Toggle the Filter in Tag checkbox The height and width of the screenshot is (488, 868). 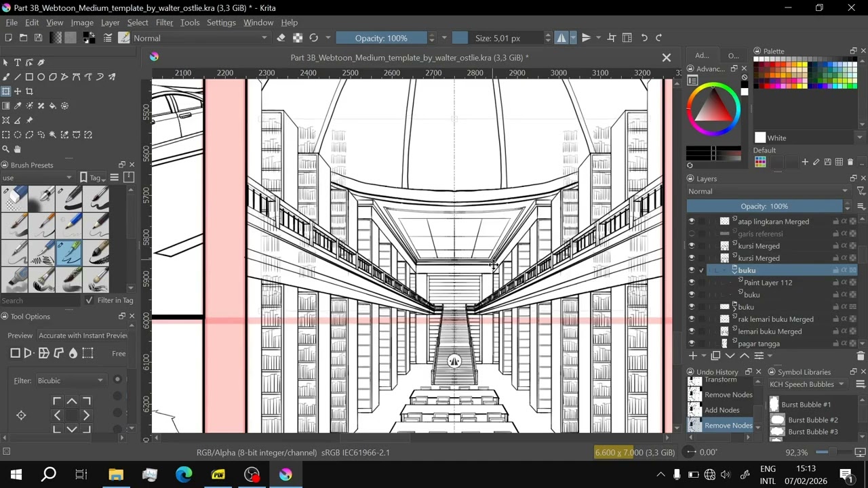[x=89, y=300]
